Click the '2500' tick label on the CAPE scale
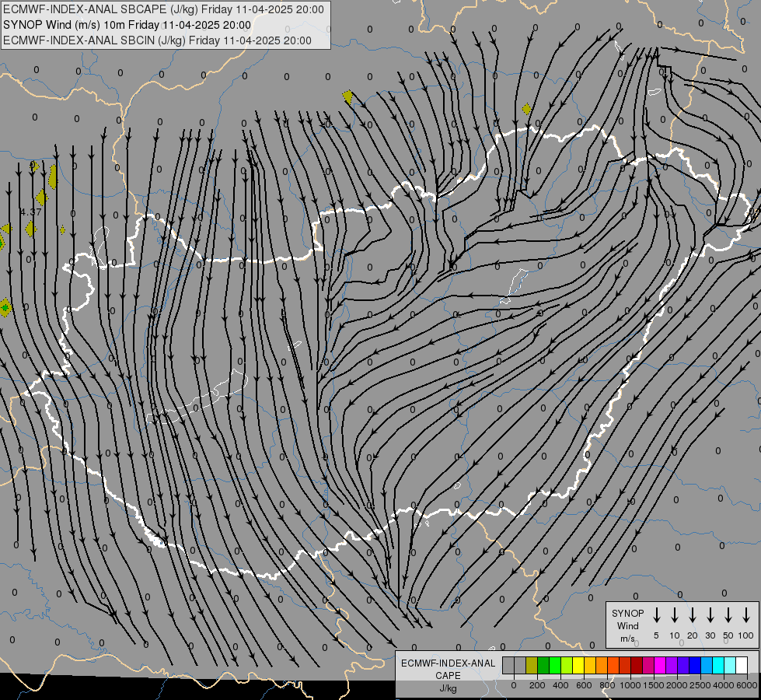 700,685
